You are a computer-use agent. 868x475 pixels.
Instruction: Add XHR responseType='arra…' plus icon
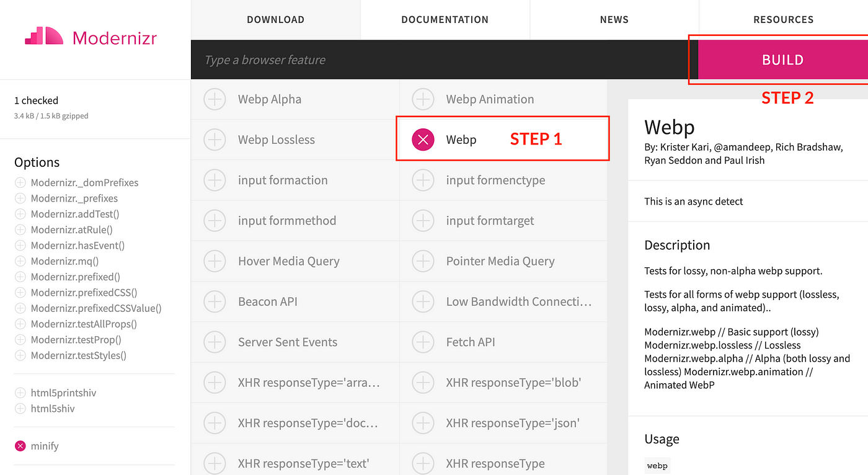click(x=215, y=383)
